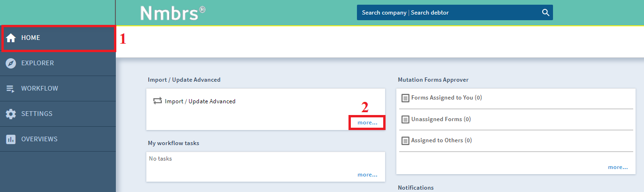This screenshot has height=192, width=644.
Task: Click the Settings gear icon
Action: point(11,114)
